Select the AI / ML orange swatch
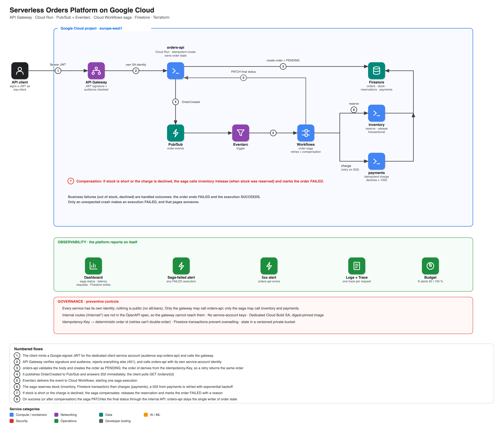 coord(146,415)
